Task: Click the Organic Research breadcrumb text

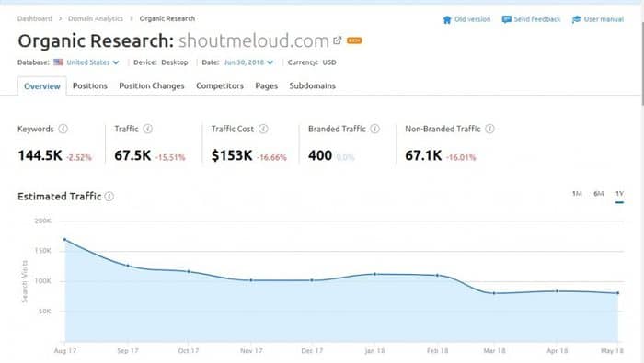Action: pyautogui.click(x=167, y=19)
